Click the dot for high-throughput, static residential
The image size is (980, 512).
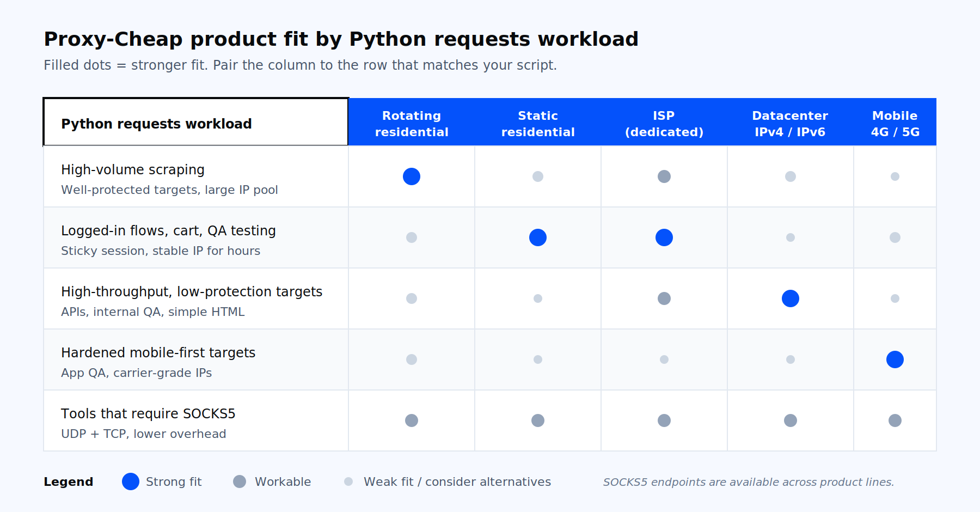(x=538, y=298)
